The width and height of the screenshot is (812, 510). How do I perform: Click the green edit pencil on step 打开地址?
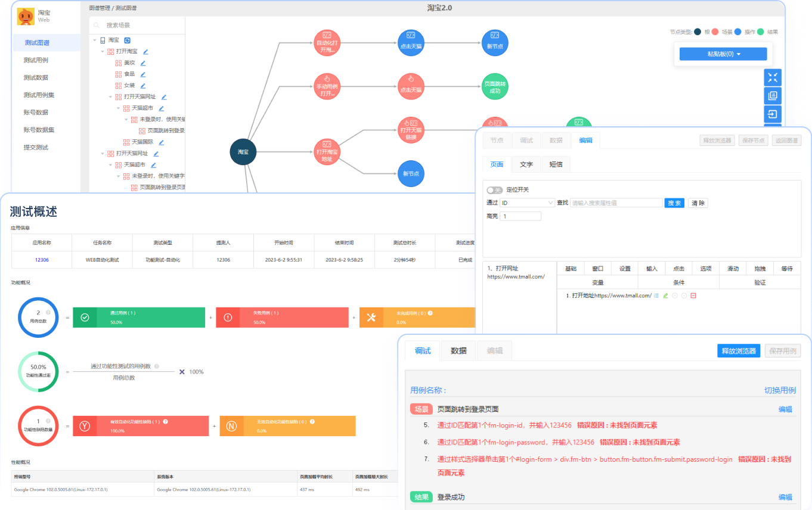665,296
